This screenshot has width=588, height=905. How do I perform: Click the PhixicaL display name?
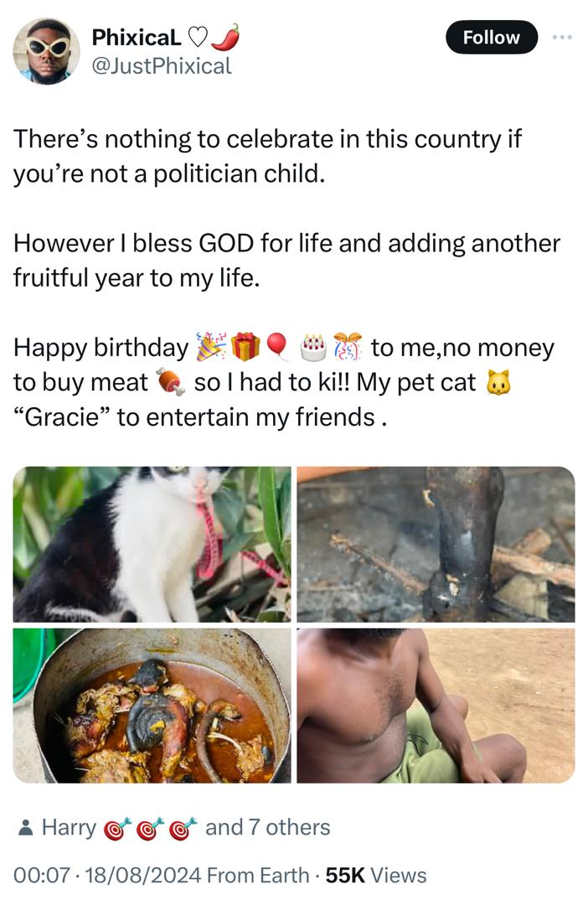[136, 37]
